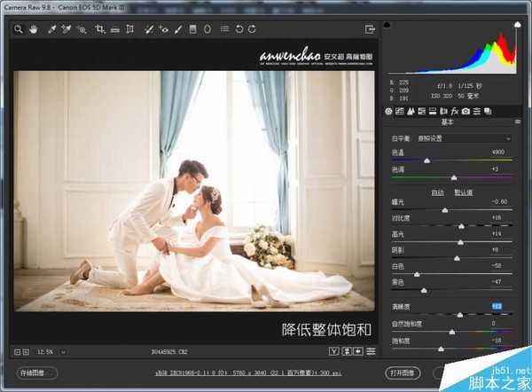Viewport: 532px width, 392px height.
Task: Rotate image clockwise
Action: coord(254,29)
